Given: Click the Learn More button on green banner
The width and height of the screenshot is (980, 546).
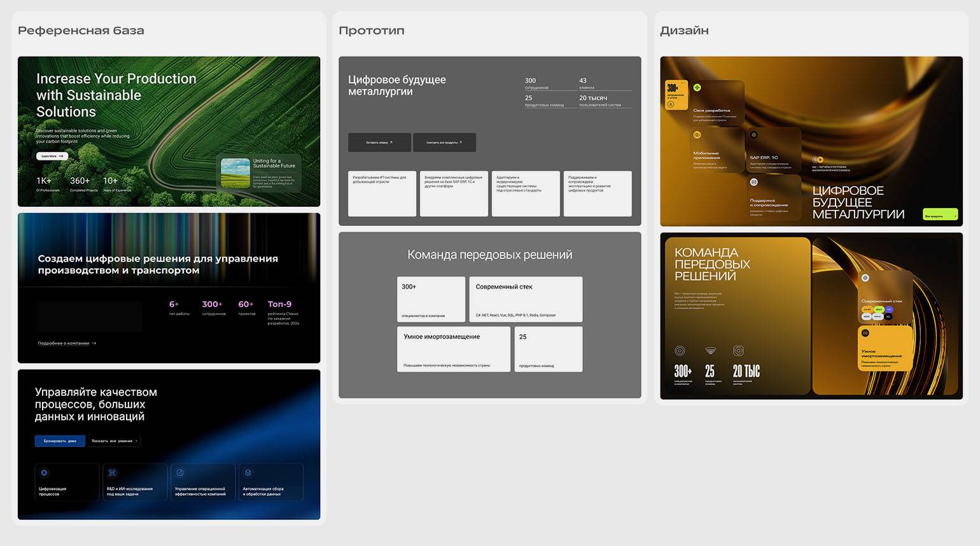Looking at the screenshot, I should pos(52,156).
